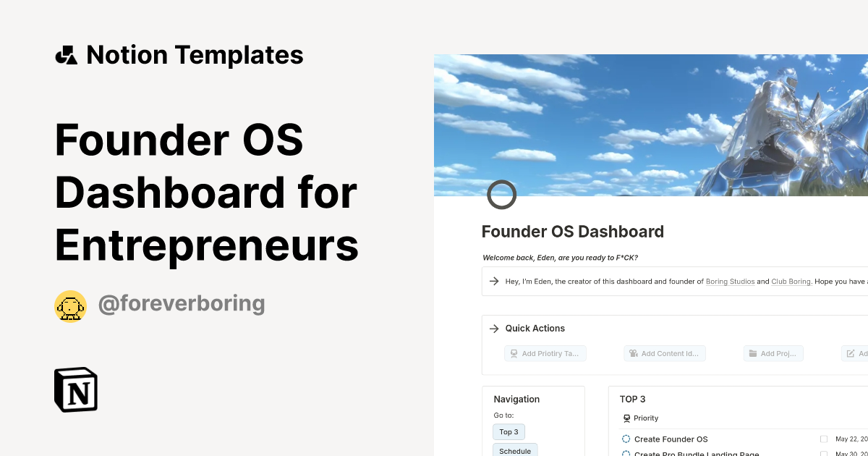Select Schedule in the Navigation panel
The width and height of the screenshot is (868, 456).
point(515,450)
